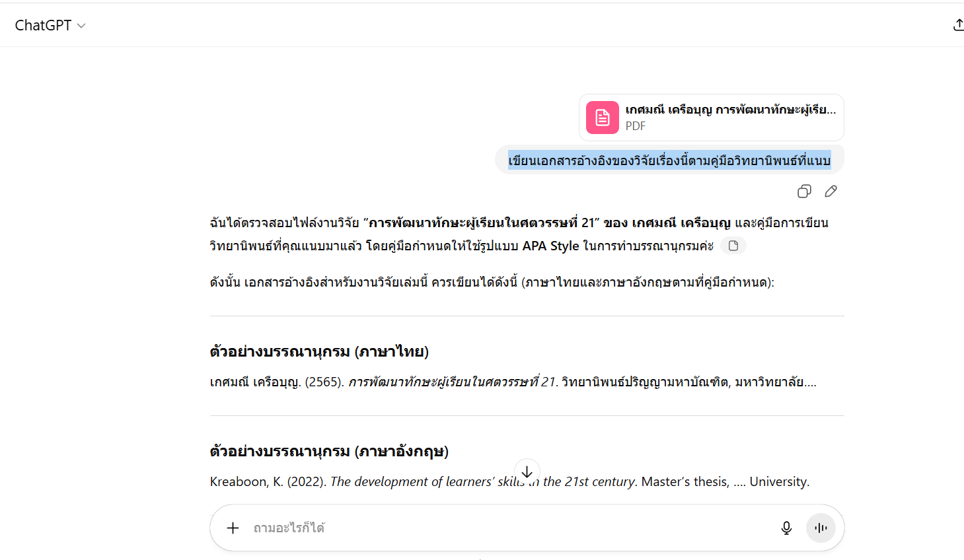Launch voice mode with the waveform icon
The width and height of the screenshot is (964, 560).
coord(821,528)
